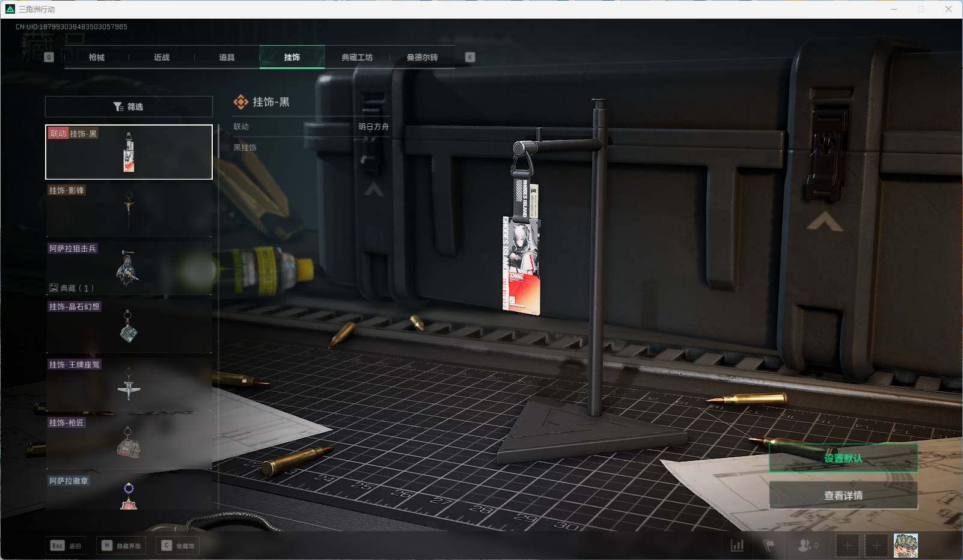Viewport: 963px width, 560px height.
Task: Click the displayed charm on the stand
Action: [522, 240]
